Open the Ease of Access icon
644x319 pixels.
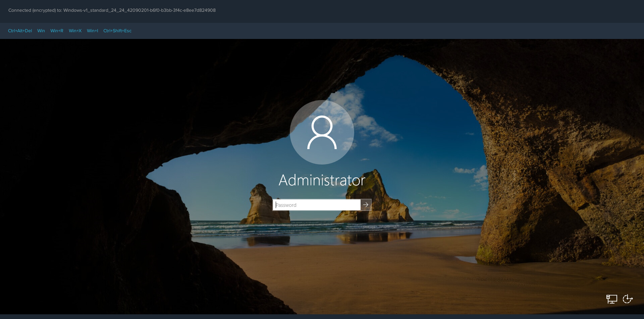628,299
